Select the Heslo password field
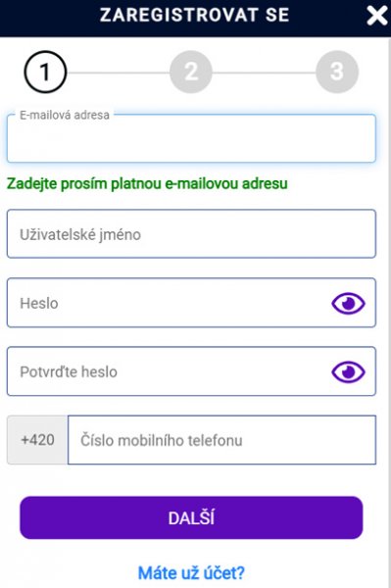The height and width of the screenshot is (588, 391). (x=191, y=303)
